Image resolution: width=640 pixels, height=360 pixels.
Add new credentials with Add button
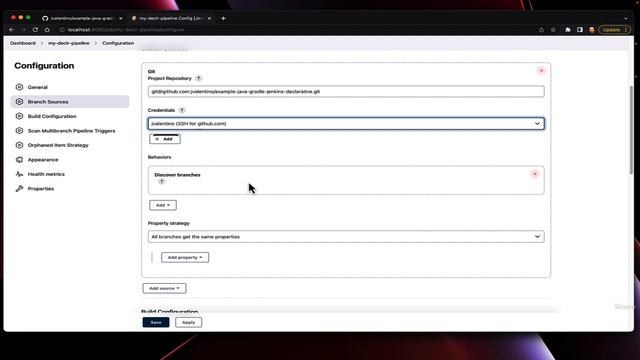tap(165, 139)
